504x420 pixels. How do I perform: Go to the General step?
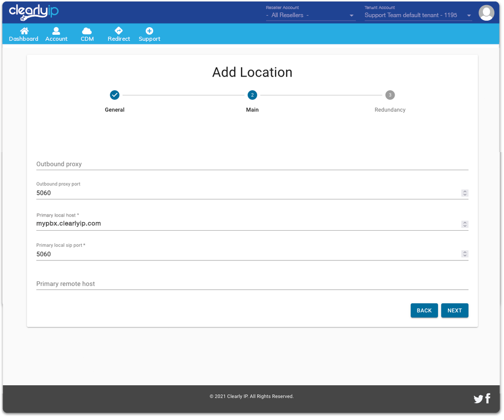(x=114, y=95)
